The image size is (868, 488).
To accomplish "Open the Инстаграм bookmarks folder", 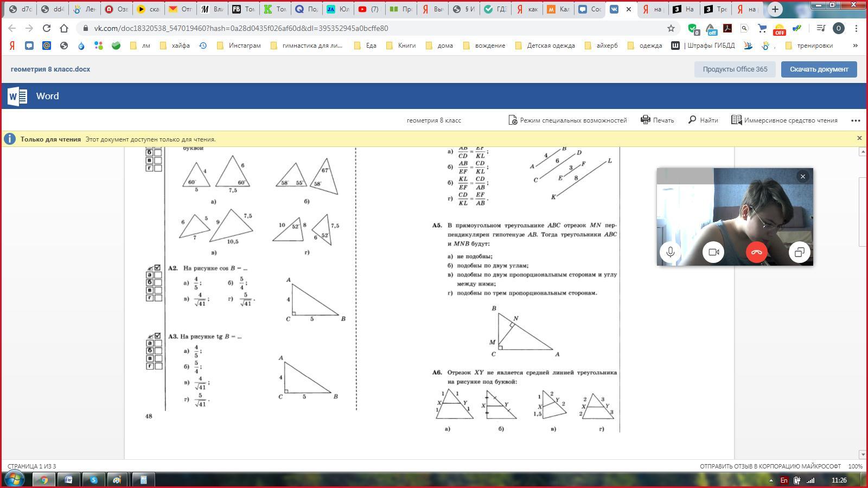I will pyautogui.click(x=239, y=46).
